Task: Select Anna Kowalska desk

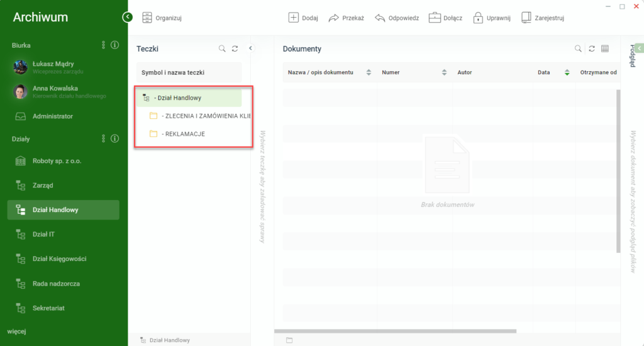Action: 64,92
